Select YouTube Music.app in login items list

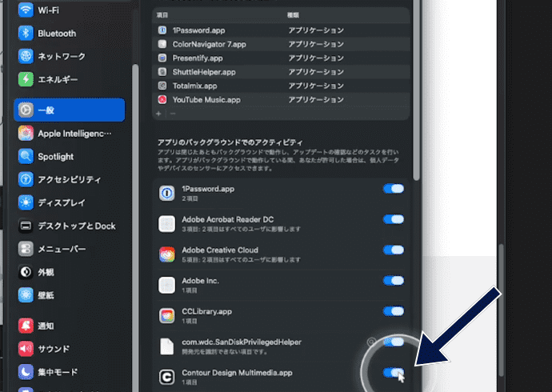coord(206,100)
